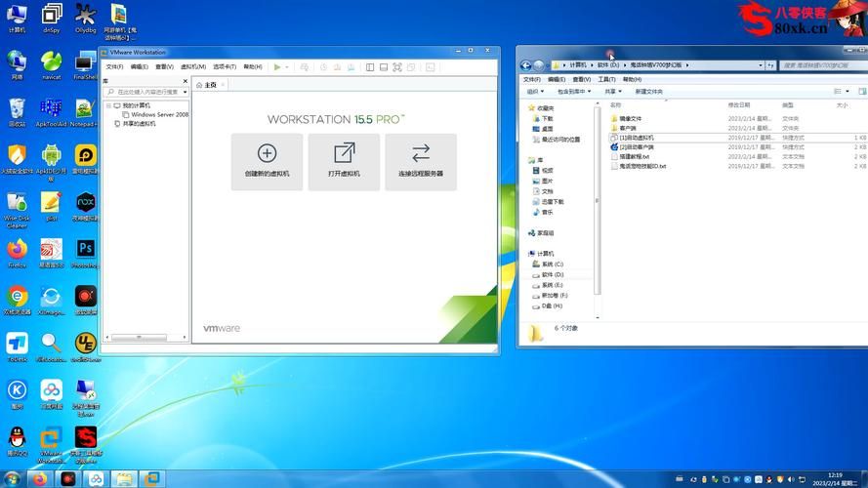Click the take snapshot clock icon in VMware toolbar
This screenshot has height=488, width=868.
(x=324, y=67)
